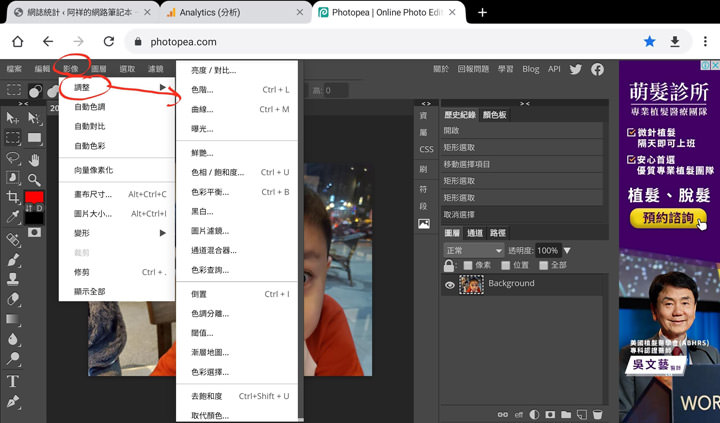The width and height of the screenshot is (720, 423).
Task: Open the image panel icon in side strip
Action: pyautogui.click(x=424, y=224)
